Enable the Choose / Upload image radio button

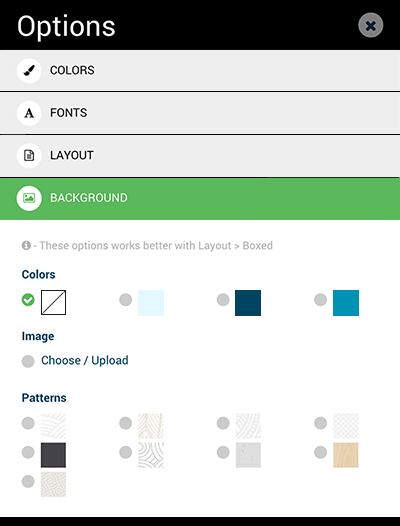[x=28, y=361]
